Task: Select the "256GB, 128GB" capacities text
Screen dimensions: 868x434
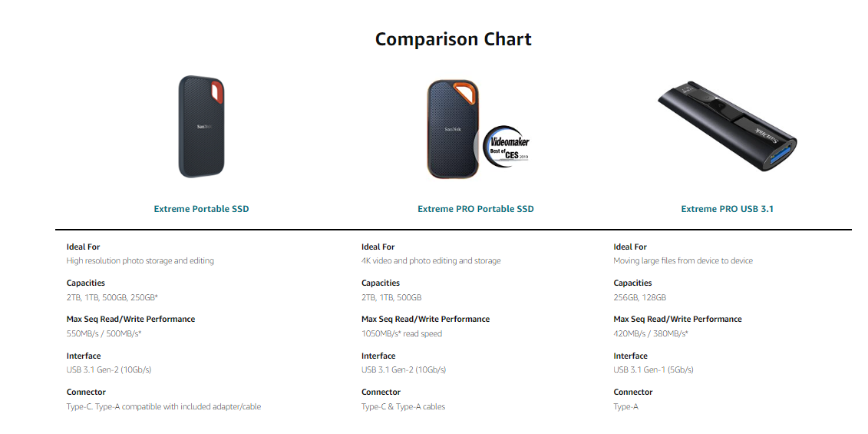Action: click(x=639, y=297)
